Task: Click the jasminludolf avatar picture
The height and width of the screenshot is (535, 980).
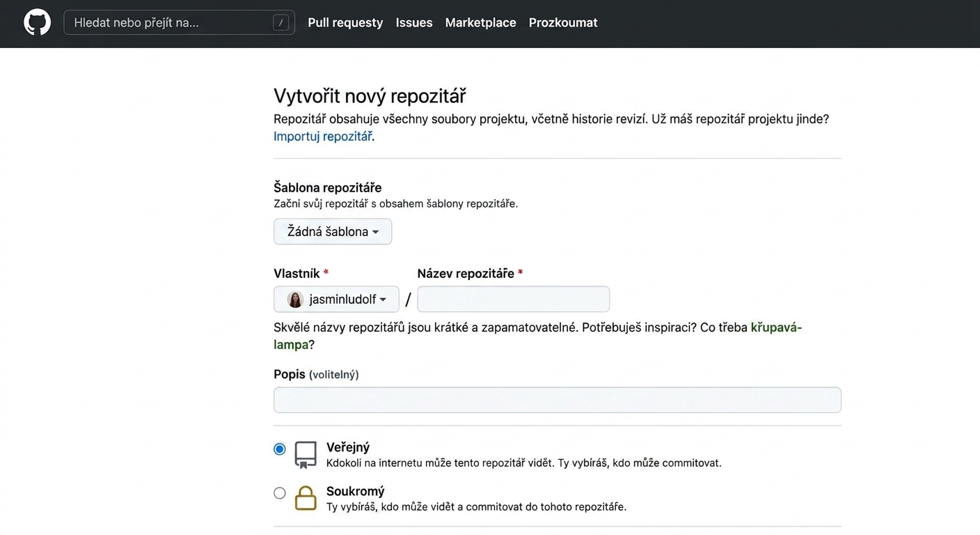Action: point(295,300)
